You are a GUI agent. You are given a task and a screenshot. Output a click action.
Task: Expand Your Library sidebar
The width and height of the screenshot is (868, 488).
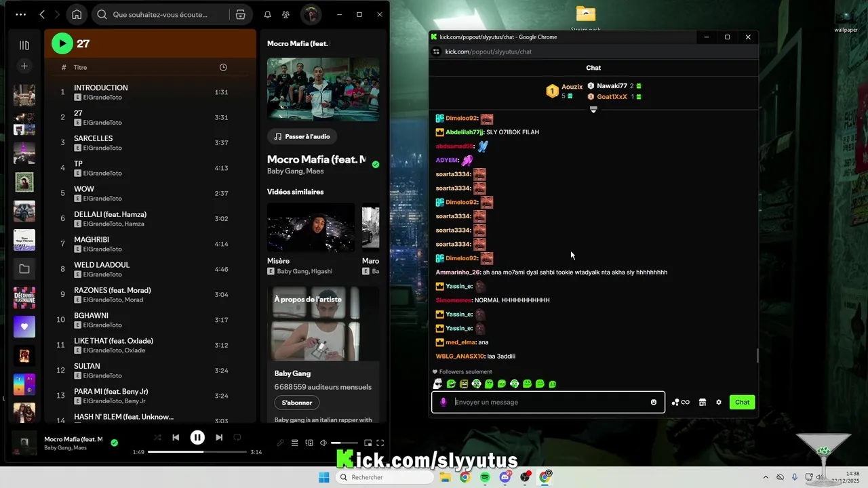24,45
